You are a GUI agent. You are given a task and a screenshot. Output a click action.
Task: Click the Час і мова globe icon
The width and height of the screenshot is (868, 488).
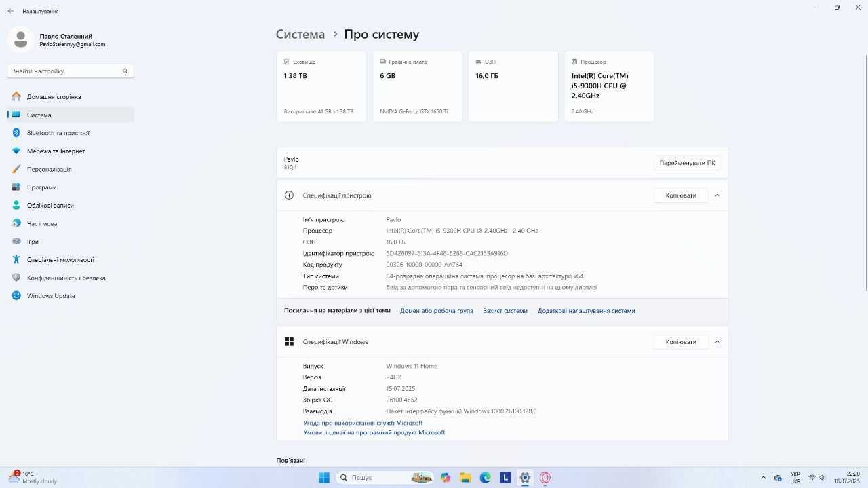(x=16, y=223)
